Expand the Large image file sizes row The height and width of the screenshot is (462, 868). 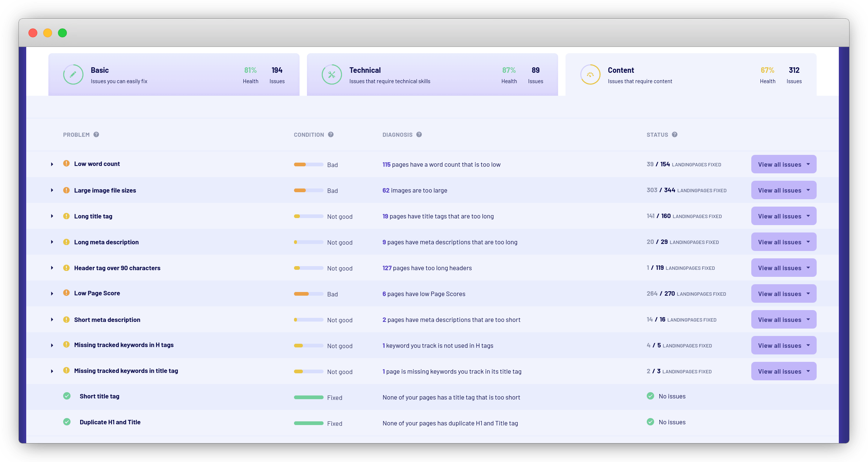pyautogui.click(x=52, y=190)
